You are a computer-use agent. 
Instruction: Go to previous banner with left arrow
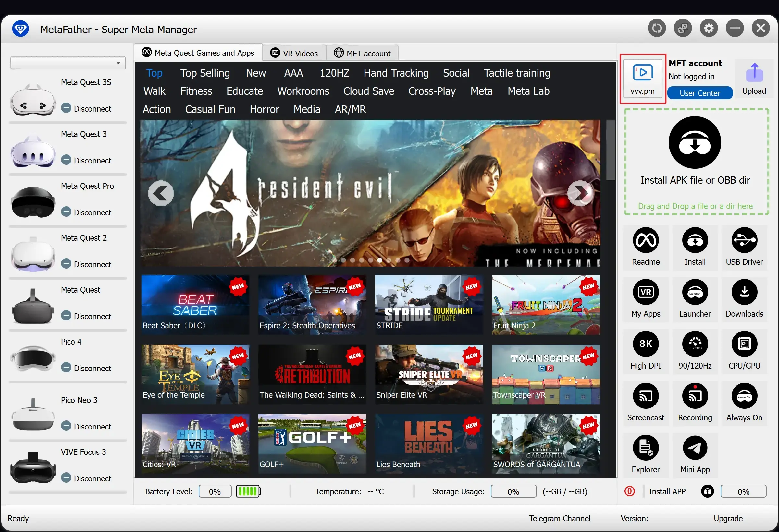(x=161, y=193)
